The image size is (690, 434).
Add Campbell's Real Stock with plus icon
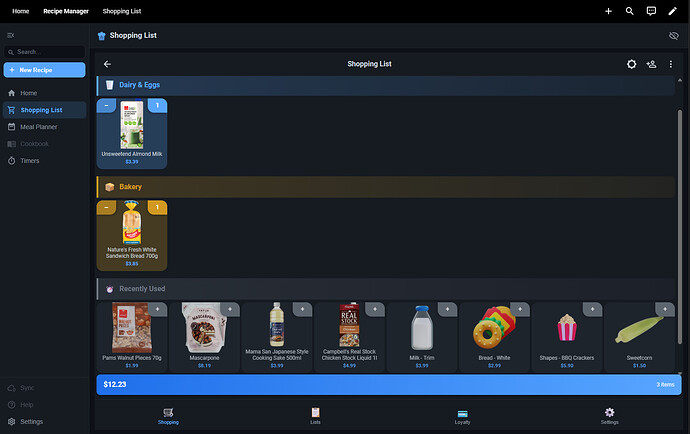(375, 309)
